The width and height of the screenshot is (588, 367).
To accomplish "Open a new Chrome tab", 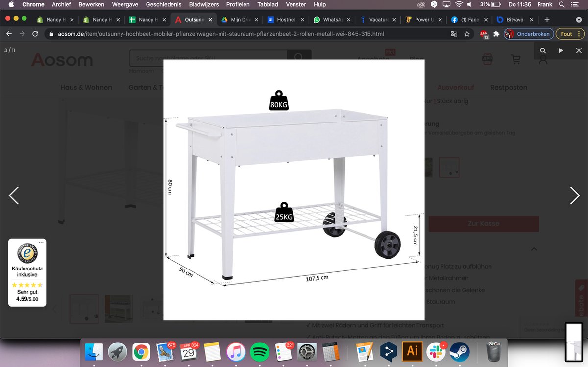I will [547, 20].
